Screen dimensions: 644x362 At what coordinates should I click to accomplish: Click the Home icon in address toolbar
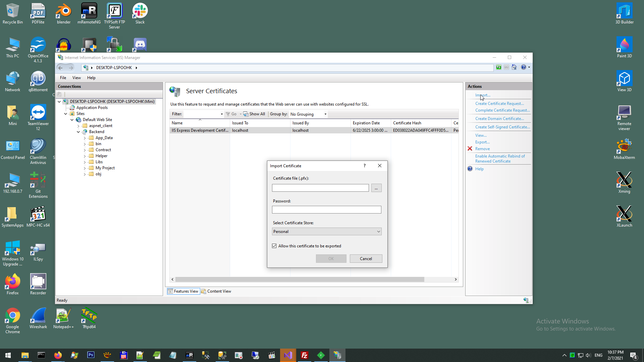pos(514,67)
